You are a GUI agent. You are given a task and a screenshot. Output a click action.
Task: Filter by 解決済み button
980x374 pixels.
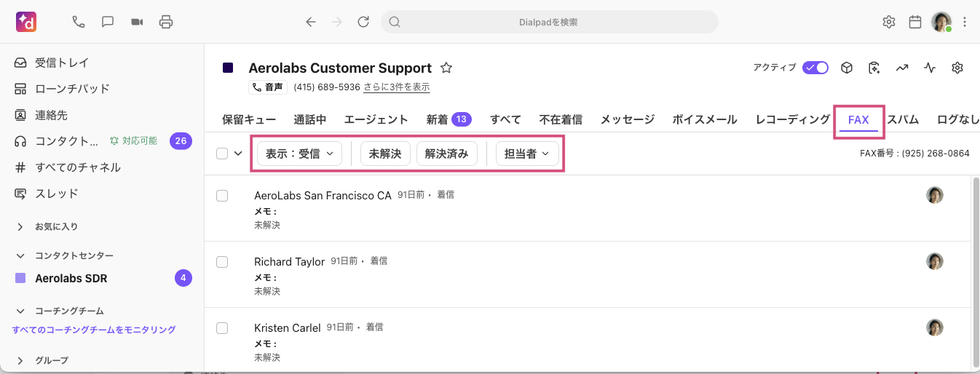[446, 154]
